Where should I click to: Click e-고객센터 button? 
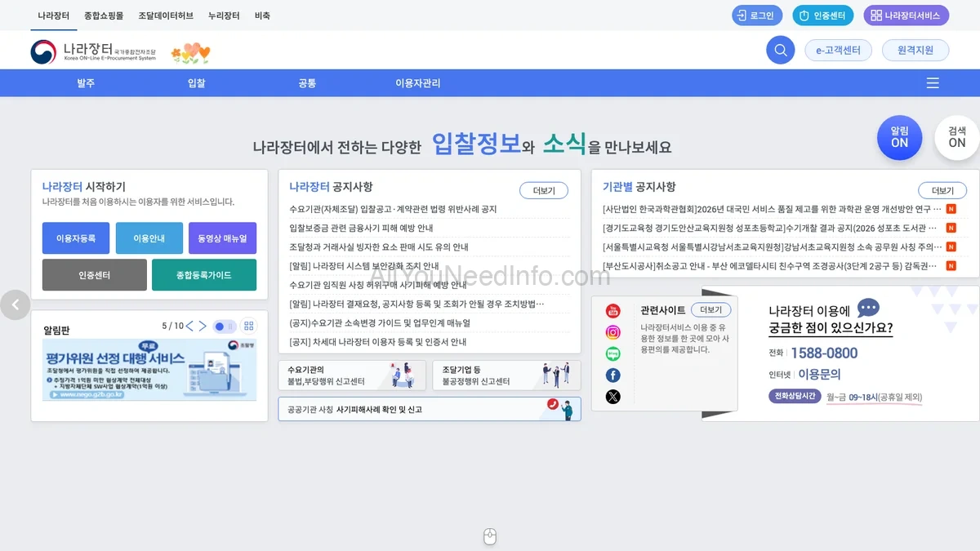point(838,51)
